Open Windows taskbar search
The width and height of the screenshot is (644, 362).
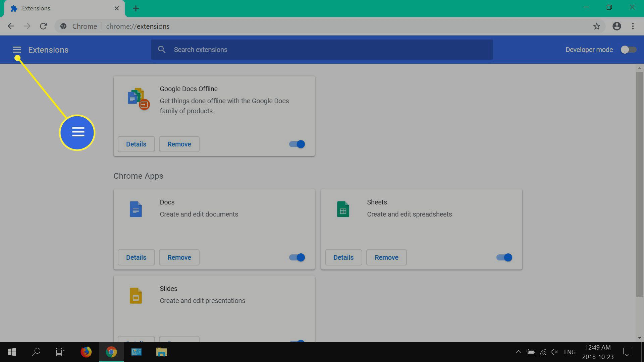pyautogui.click(x=36, y=352)
